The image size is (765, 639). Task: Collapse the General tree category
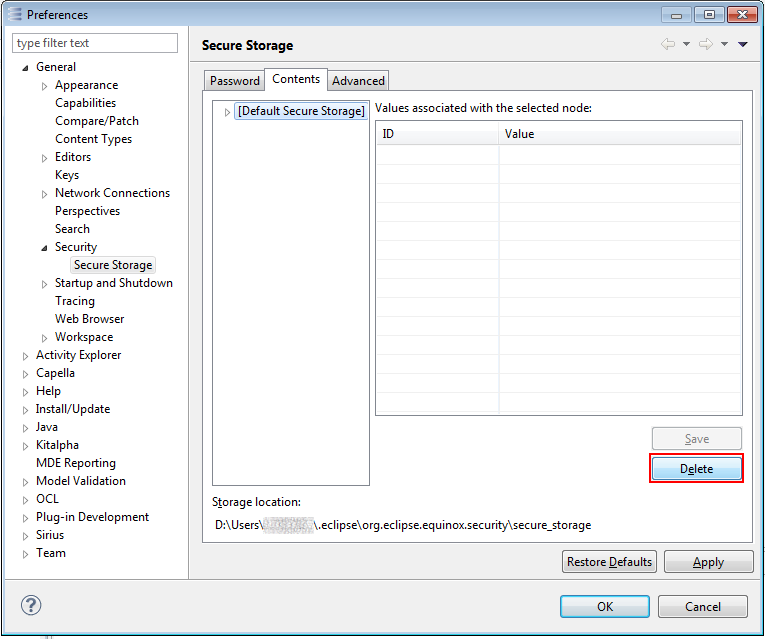26,68
